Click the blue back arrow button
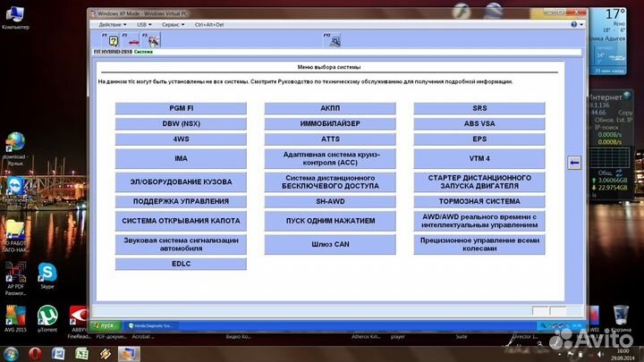Viewport: 644px width, 362px height. (574, 163)
